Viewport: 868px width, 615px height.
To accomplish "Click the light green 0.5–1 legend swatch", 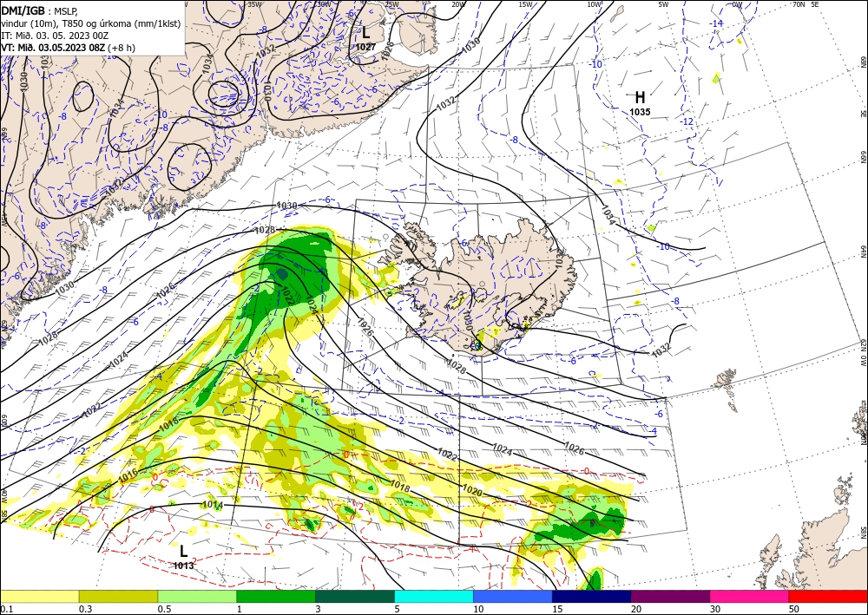I will pos(197,596).
